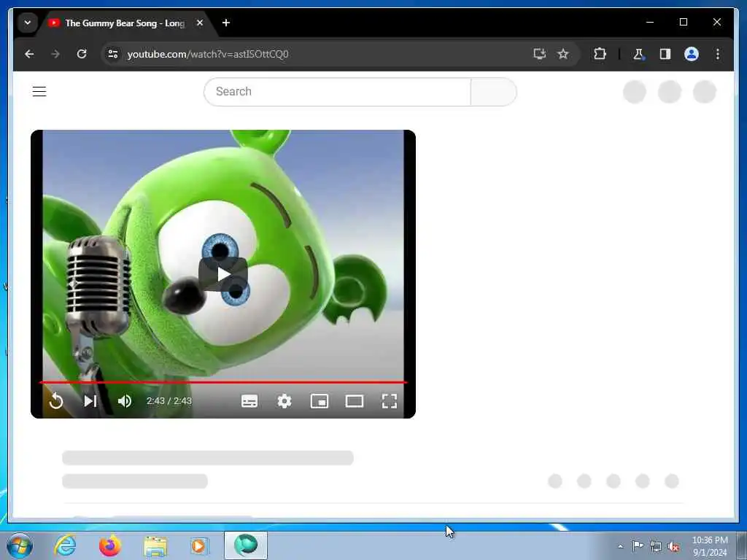The width and height of the screenshot is (747, 560).
Task: Go back to the previous page
Action: (29, 54)
